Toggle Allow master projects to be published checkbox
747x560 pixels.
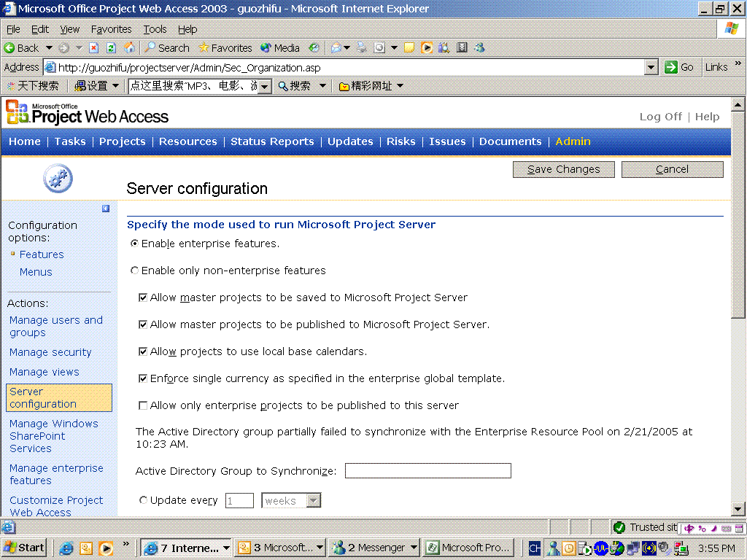coord(143,324)
